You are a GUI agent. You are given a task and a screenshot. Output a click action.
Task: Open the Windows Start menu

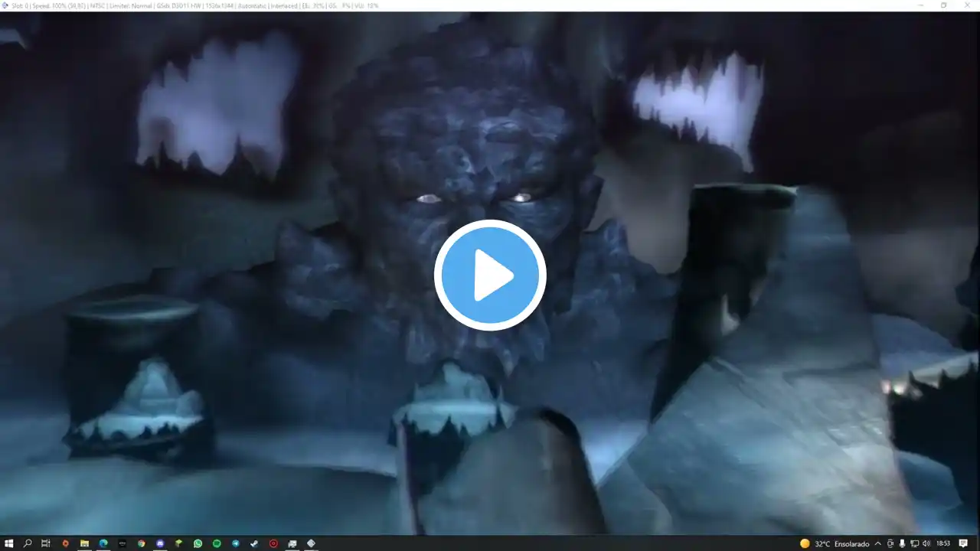(9, 543)
